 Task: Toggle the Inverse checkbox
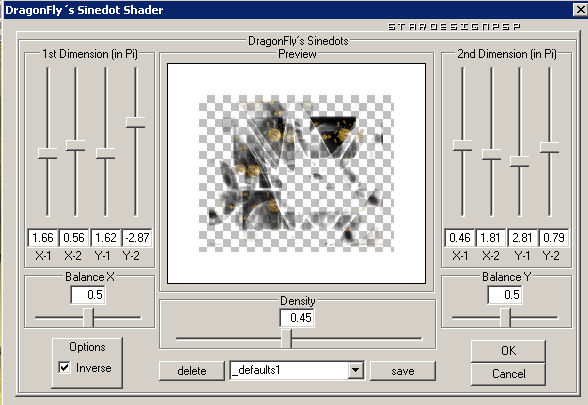pos(64,367)
